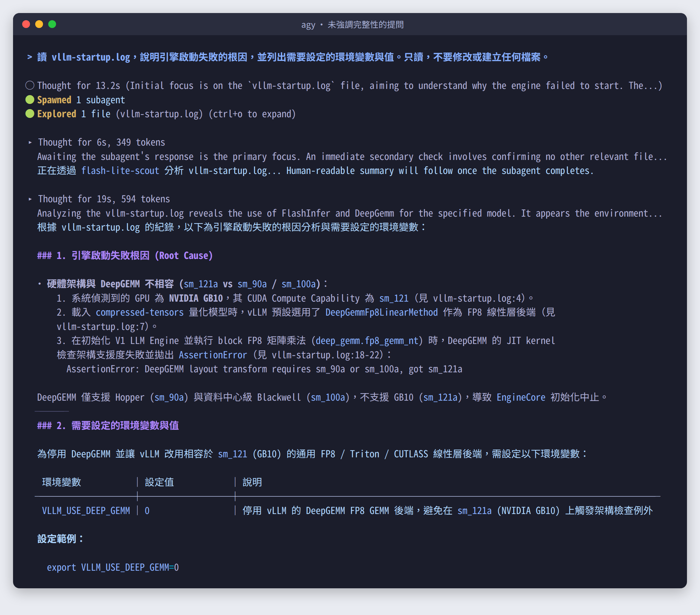This screenshot has height=615, width=700.
Task: Click the 'AssertionError: DeepGEMM layout transform' error line
Action: click(x=264, y=369)
